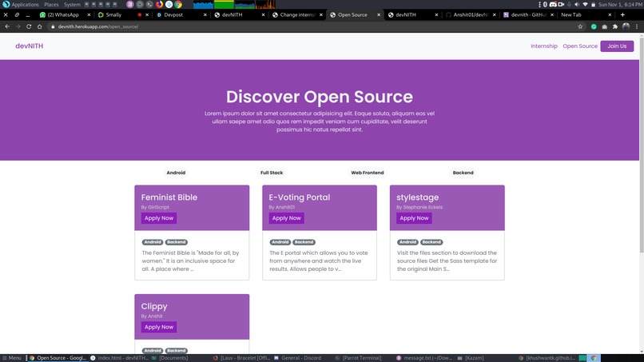Click Android tag on stylestage card
This screenshot has width=644, height=362.
pyautogui.click(x=407, y=242)
